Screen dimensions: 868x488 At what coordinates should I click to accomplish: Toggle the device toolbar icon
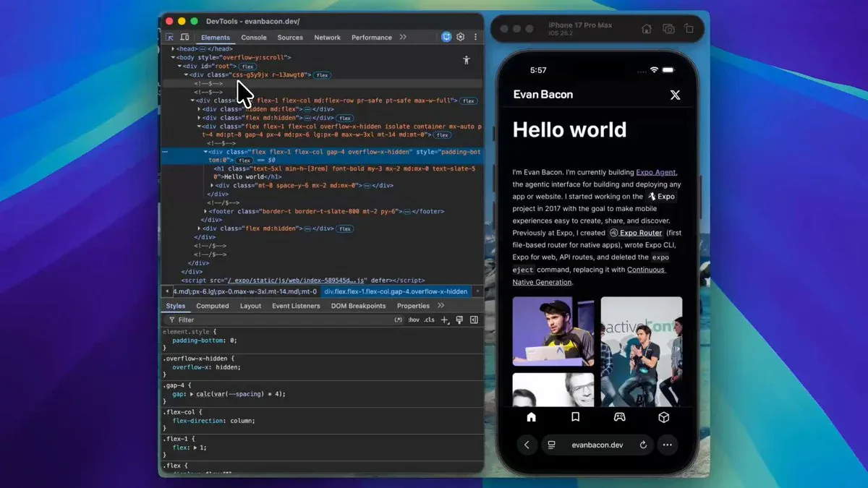(x=184, y=37)
